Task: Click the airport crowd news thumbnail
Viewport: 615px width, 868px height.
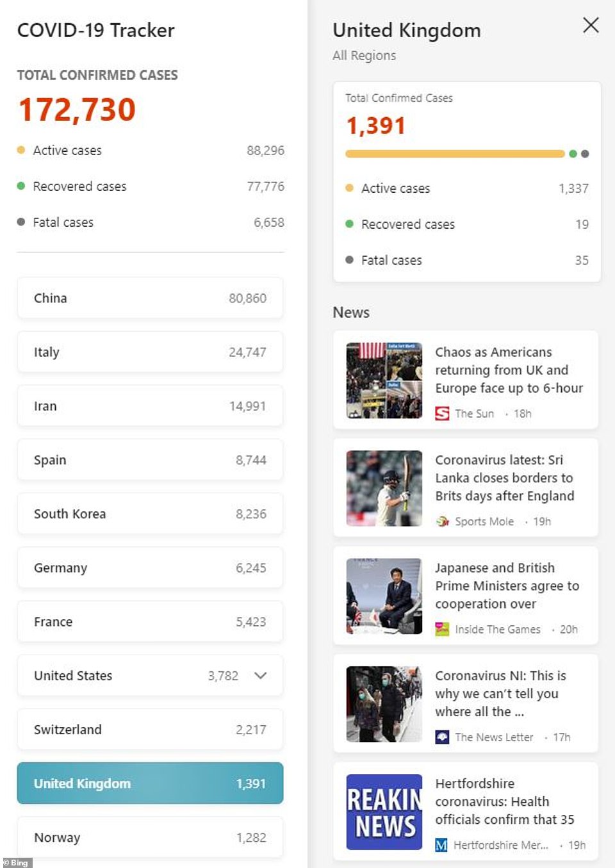Action: [384, 381]
